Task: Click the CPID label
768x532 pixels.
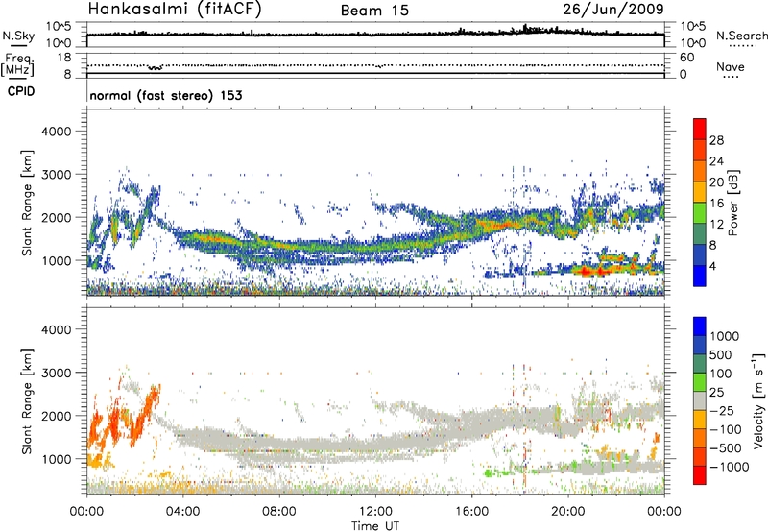Action: [21, 91]
